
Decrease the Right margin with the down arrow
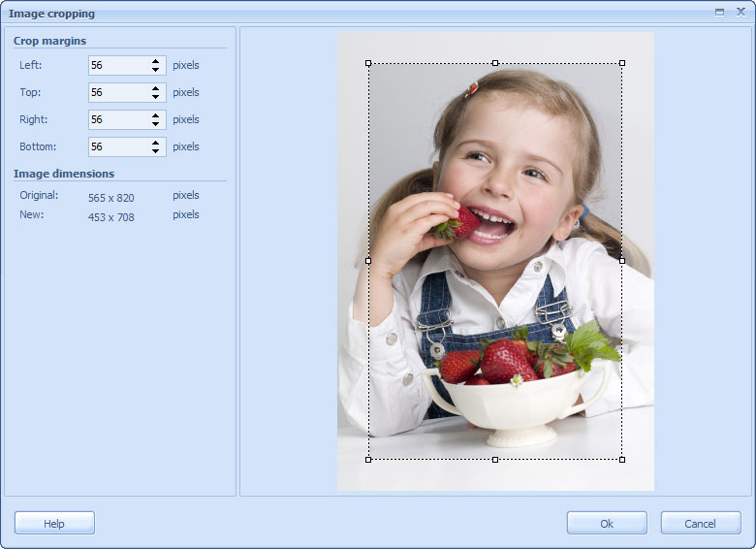155,124
